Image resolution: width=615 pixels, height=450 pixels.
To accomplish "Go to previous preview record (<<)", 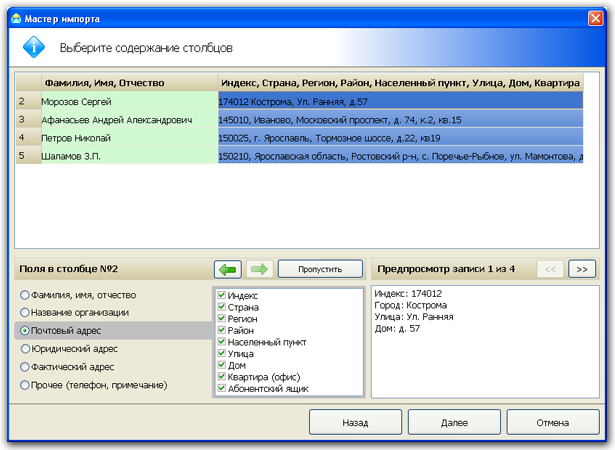I will (550, 268).
